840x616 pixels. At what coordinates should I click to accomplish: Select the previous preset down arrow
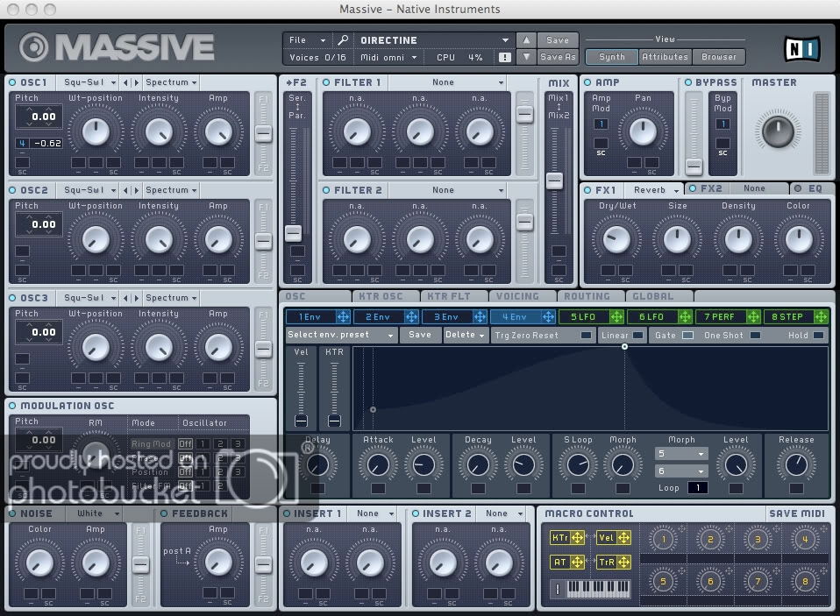pos(525,58)
